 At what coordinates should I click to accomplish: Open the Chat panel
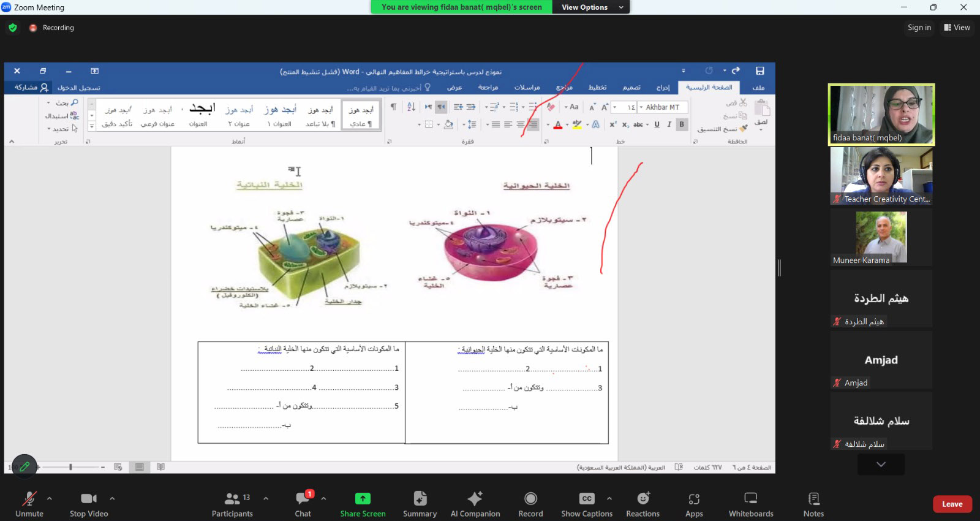[303, 504]
